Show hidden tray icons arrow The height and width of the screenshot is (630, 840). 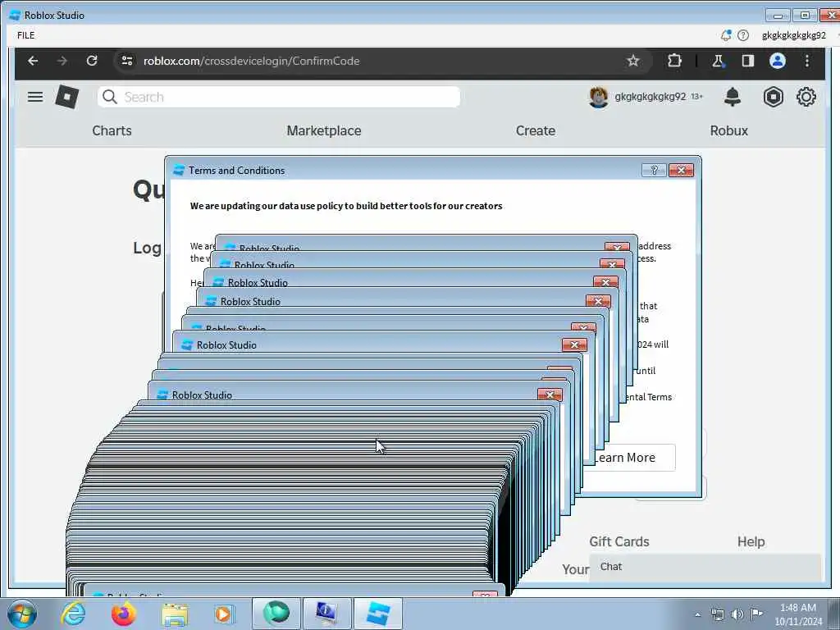(697, 614)
